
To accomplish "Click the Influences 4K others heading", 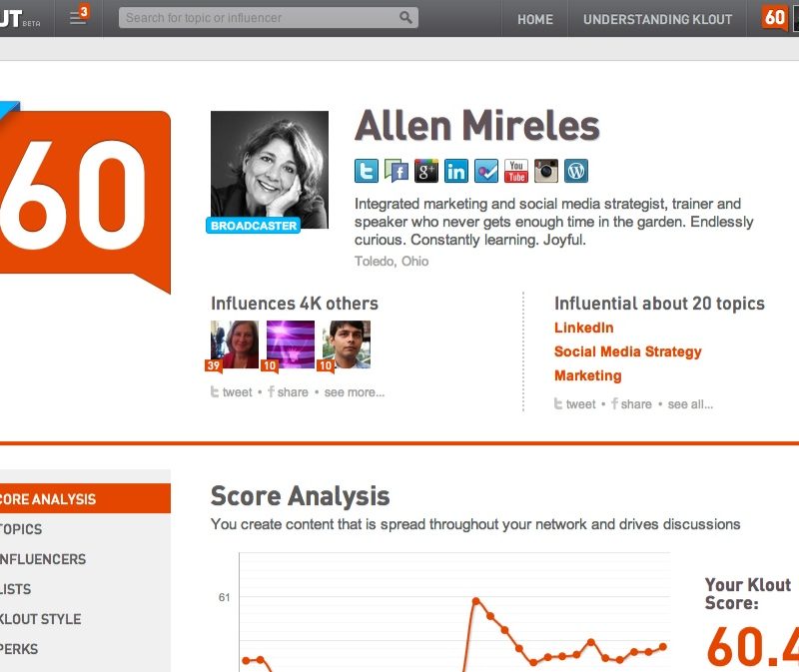I will [x=295, y=304].
